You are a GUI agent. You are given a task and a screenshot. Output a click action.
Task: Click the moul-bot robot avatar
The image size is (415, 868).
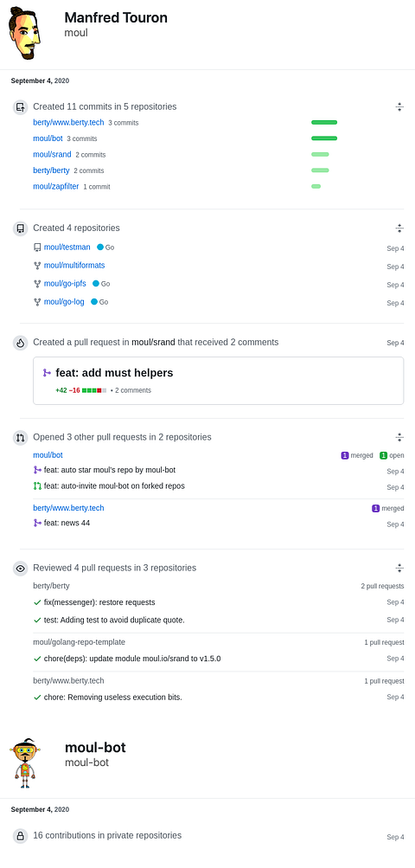[24, 762]
